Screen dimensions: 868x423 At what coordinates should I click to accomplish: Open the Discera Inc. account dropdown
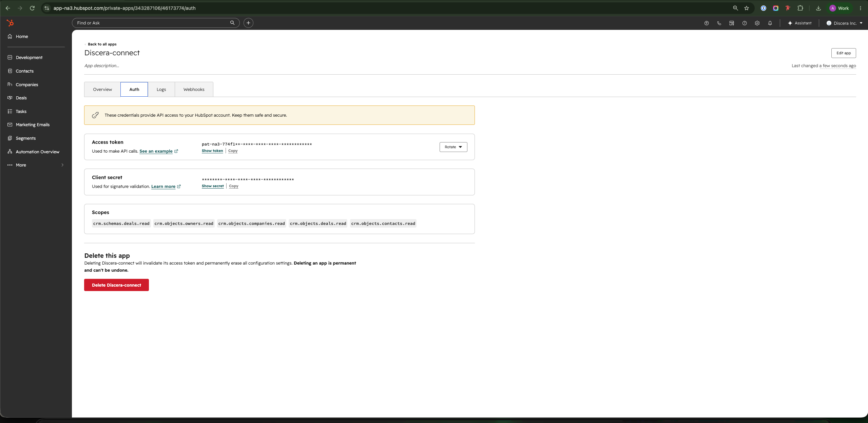coord(844,23)
